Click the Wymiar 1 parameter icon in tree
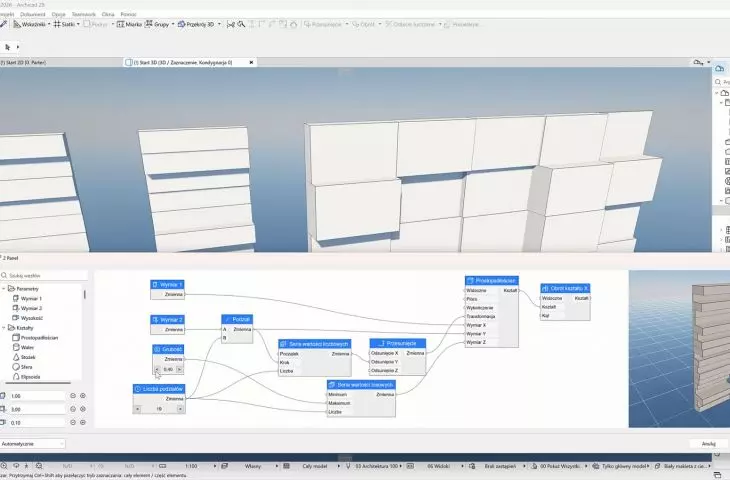 16,298
